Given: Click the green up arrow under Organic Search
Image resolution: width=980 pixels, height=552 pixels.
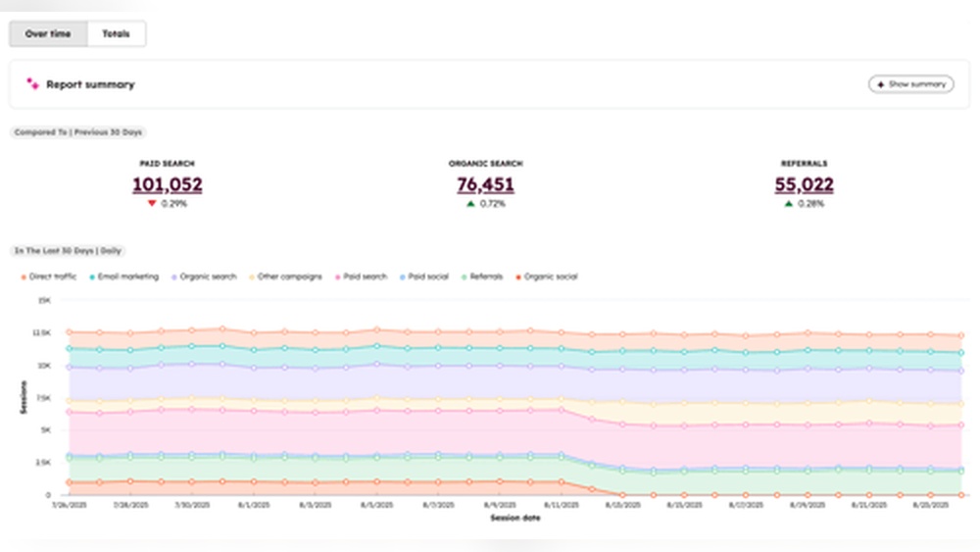Looking at the screenshot, I should [470, 204].
